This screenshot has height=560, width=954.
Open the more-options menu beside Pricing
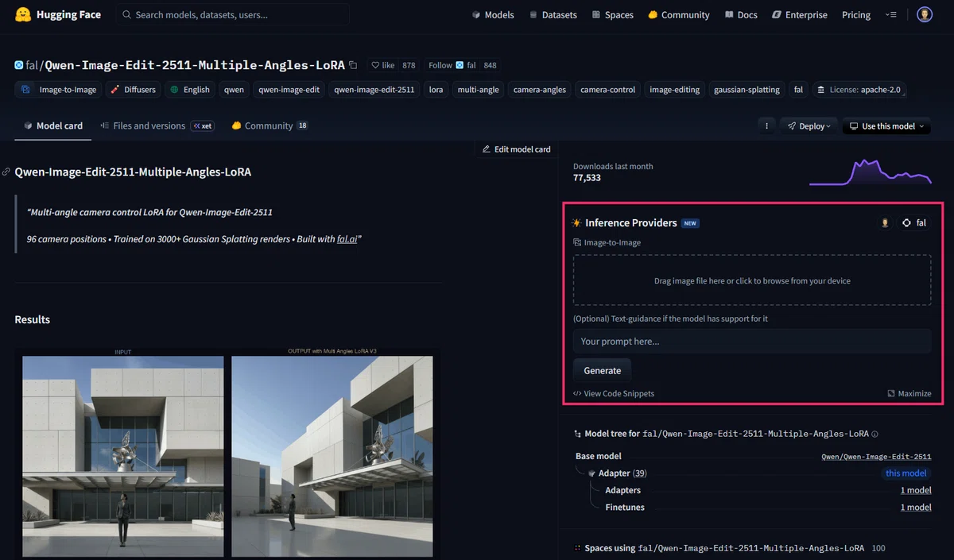click(891, 14)
